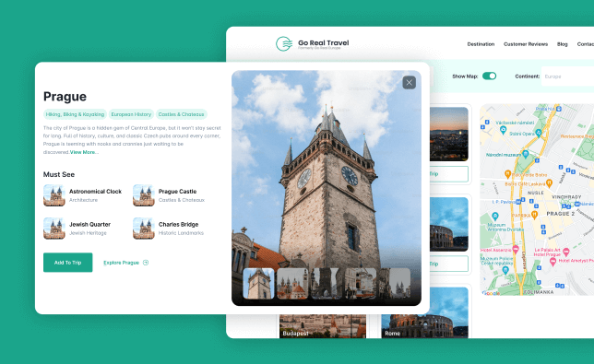Expand description with View More
The image size is (594, 364).
point(84,152)
